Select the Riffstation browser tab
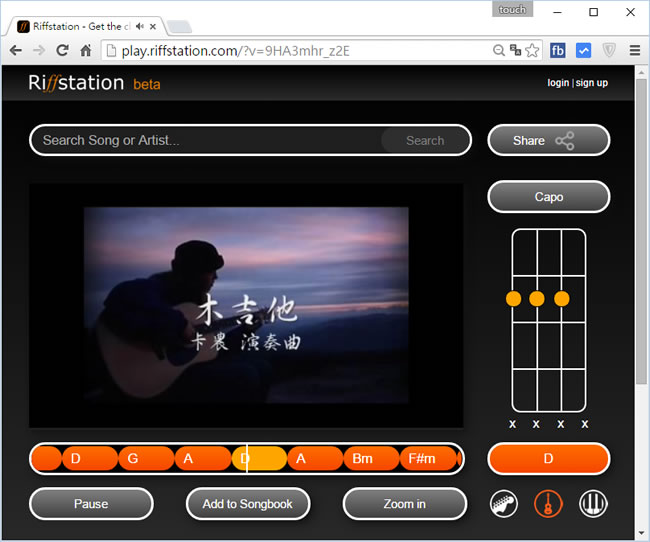This screenshot has height=542, width=650. tap(86, 26)
